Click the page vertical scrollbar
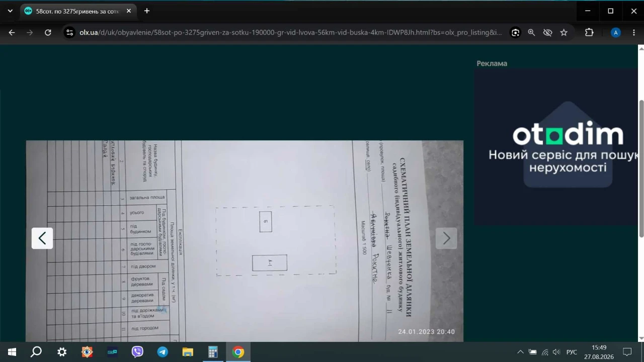 point(641,168)
